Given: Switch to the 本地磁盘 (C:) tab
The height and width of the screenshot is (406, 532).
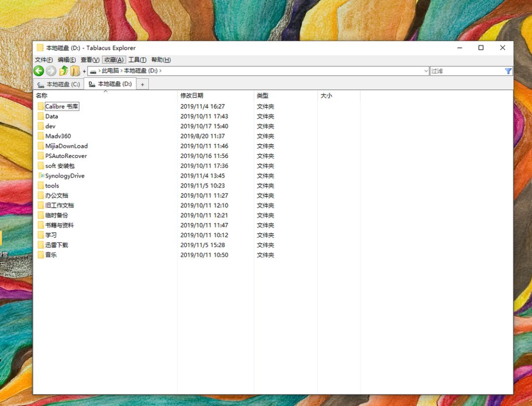Looking at the screenshot, I should pos(59,84).
